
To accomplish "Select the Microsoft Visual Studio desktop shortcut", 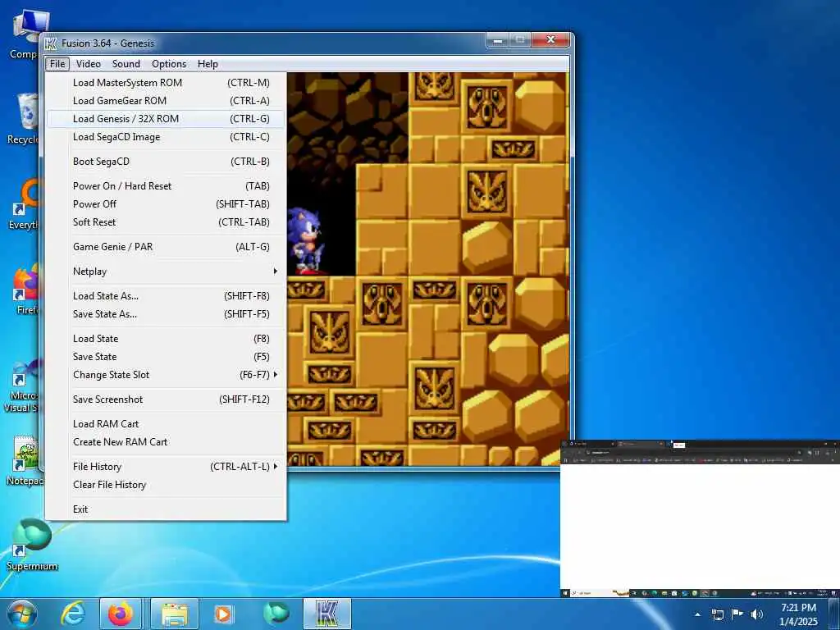I will [x=22, y=386].
